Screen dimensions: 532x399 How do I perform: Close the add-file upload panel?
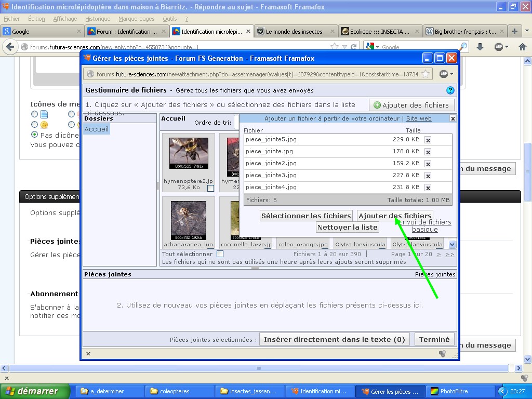[453, 118]
